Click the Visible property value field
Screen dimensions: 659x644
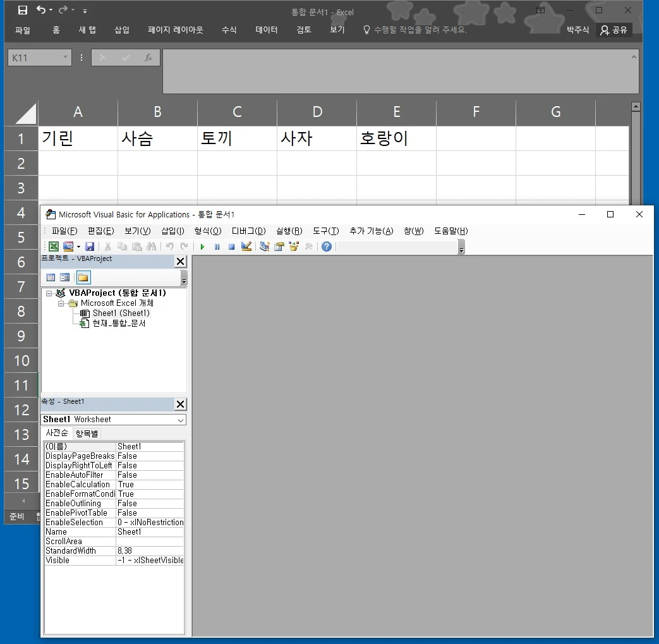[150, 560]
